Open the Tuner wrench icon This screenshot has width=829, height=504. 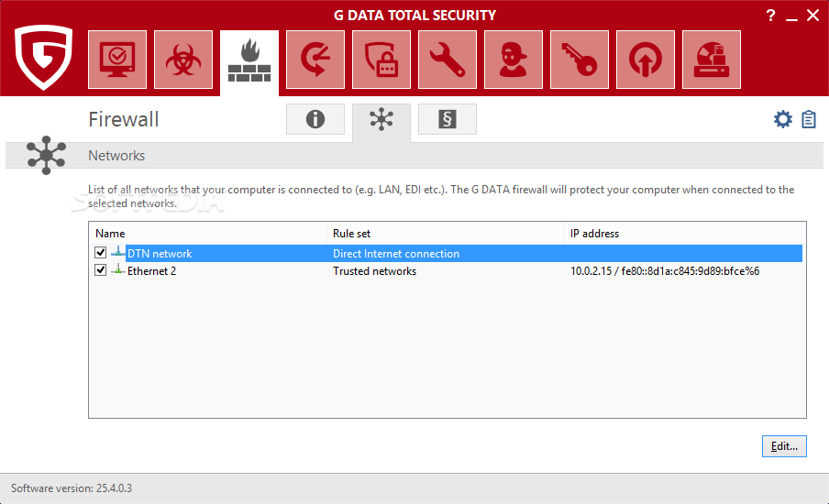[448, 60]
